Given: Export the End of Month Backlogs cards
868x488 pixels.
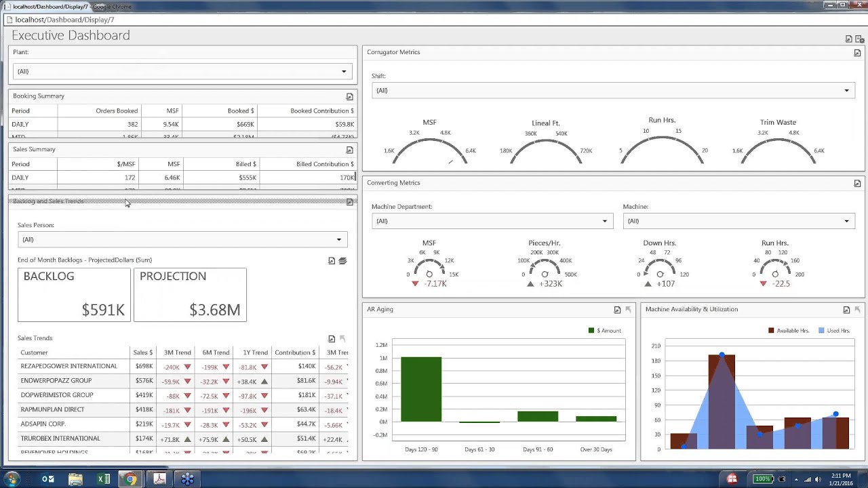Looking at the screenshot, I should point(332,261).
